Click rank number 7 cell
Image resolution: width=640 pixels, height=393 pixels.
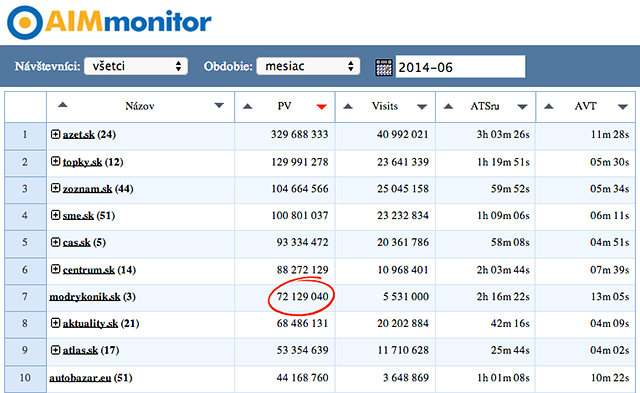coord(25,297)
